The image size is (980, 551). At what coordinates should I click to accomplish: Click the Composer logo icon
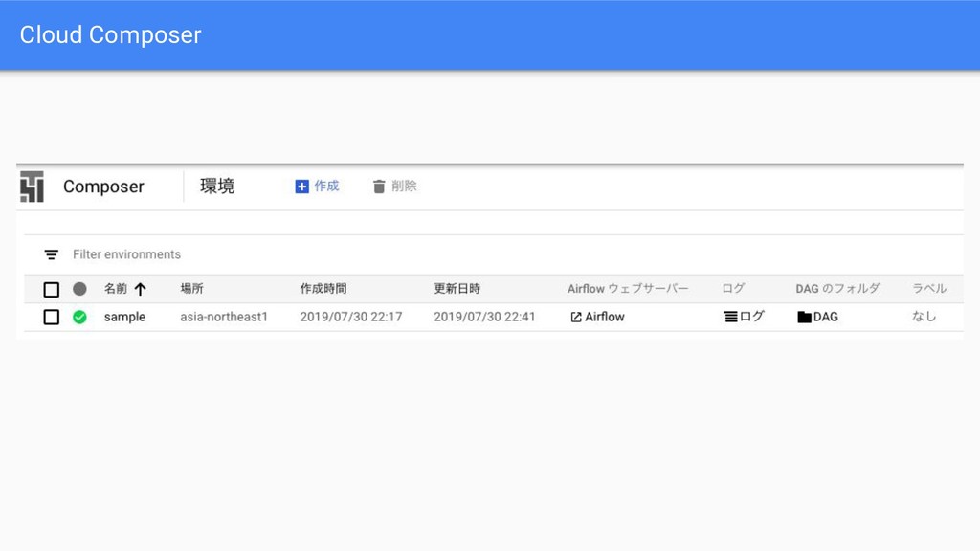click(x=32, y=187)
